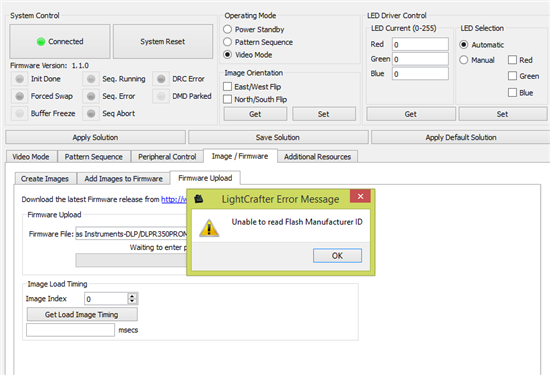Click the Red LED current field

[420, 45]
